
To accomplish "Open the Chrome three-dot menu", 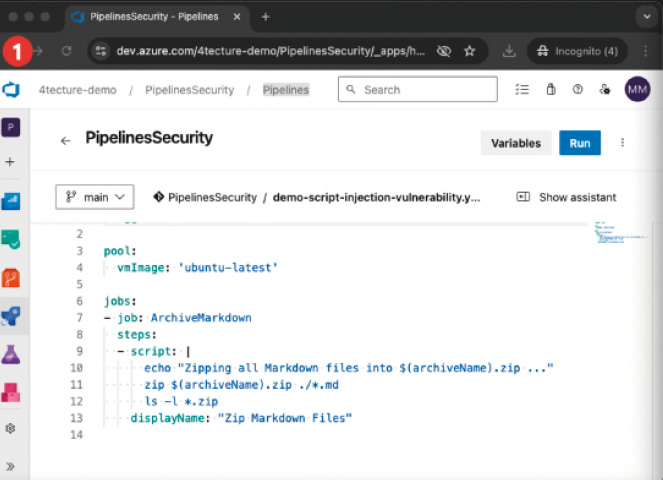I will point(645,51).
